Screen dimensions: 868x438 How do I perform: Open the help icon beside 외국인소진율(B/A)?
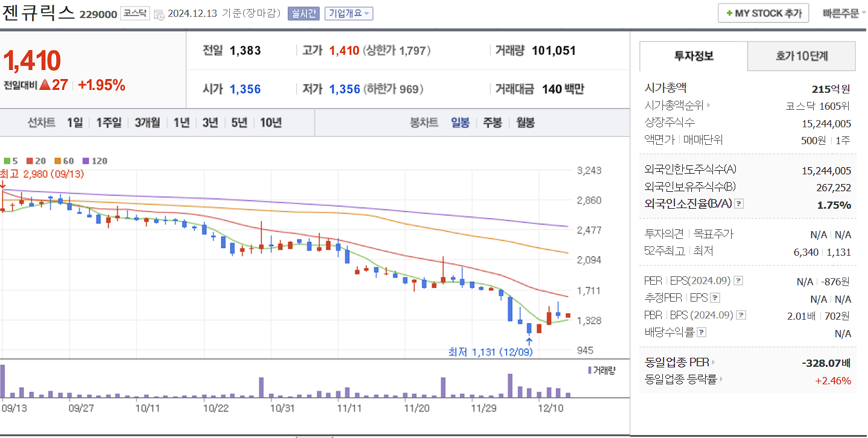point(738,205)
